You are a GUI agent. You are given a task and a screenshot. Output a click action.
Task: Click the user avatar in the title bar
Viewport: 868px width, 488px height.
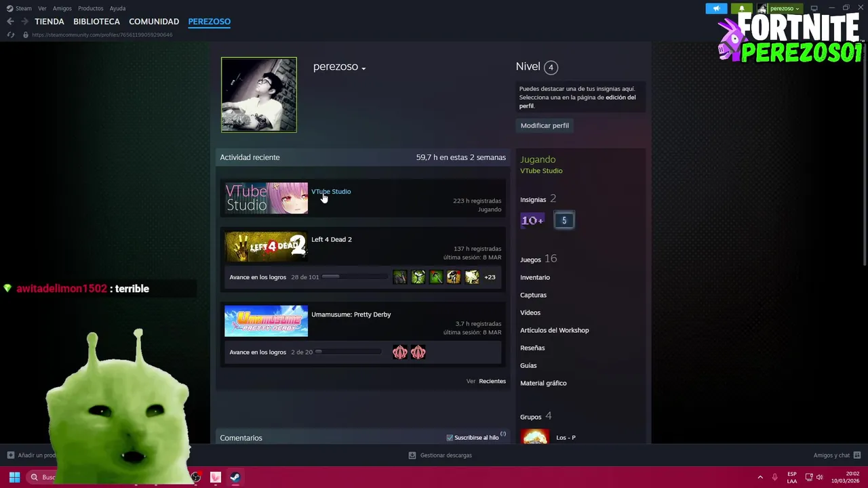(x=762, y=8)
